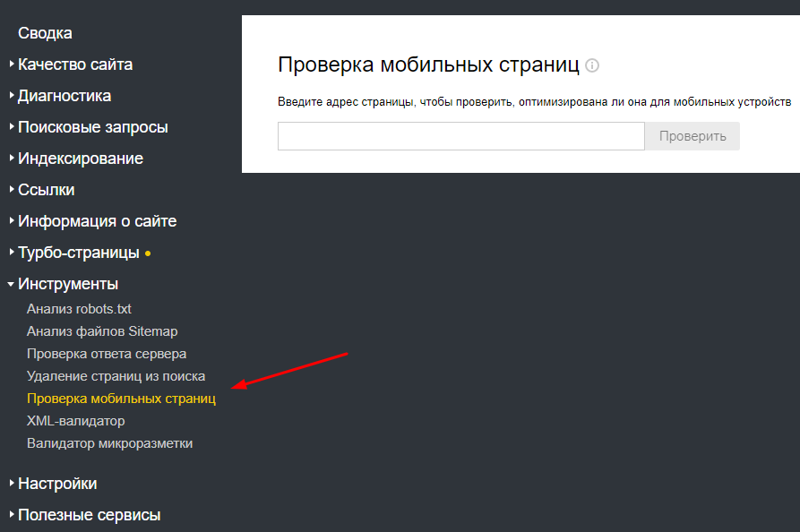Expand the Турбо-страницы arrow
Viewport: 800px width, 532px height.
point(12,252)
